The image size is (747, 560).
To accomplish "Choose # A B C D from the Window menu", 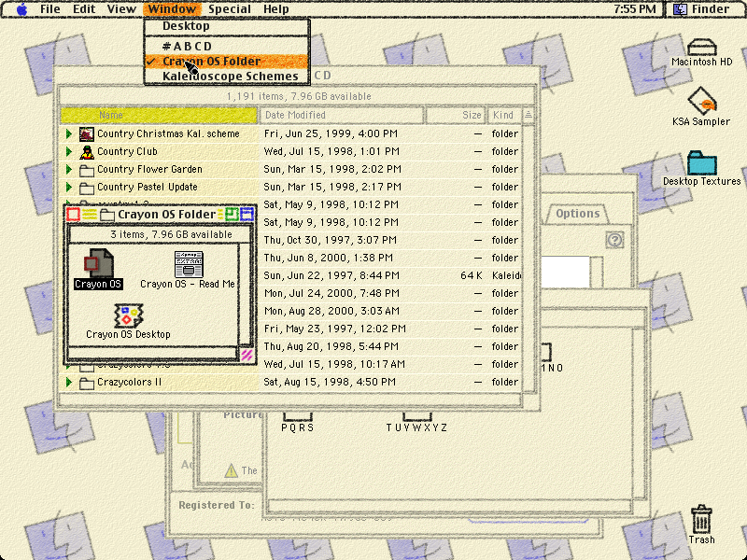I will coord(227,46).
